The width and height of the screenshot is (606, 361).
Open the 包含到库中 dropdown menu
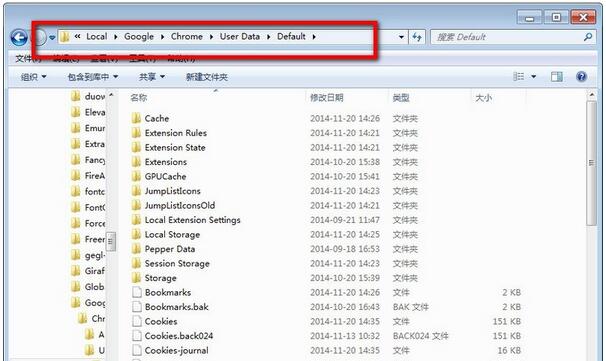point(93,77)
